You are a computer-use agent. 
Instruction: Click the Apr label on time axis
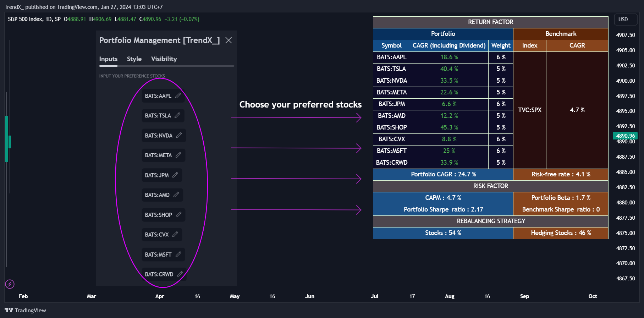(x=160, y=296)
